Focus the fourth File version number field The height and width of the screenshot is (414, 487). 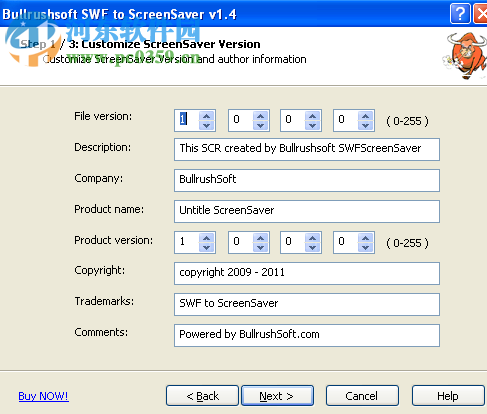click(x=346, y=120)
